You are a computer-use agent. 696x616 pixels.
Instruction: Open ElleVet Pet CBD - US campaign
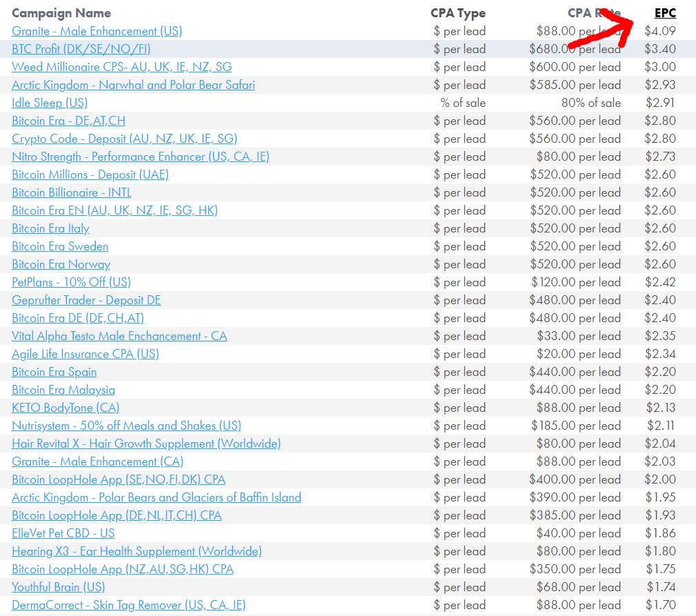(63, 533)
